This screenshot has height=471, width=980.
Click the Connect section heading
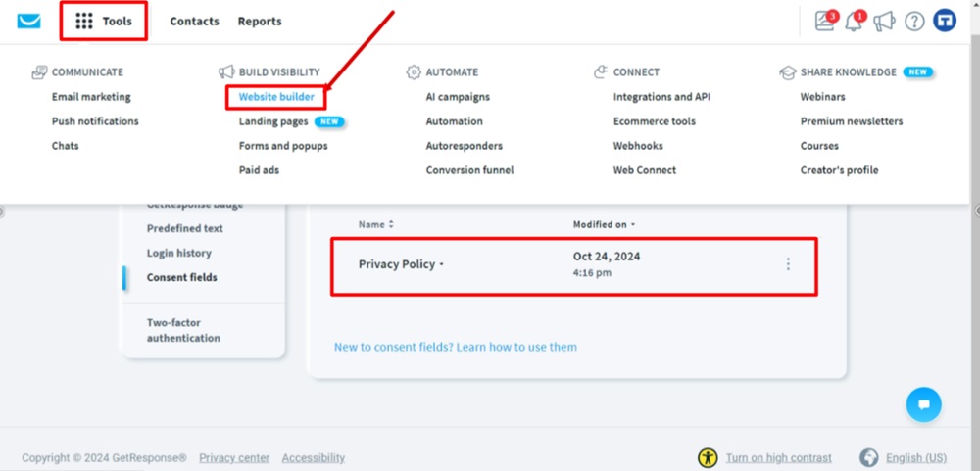point(626,72)
